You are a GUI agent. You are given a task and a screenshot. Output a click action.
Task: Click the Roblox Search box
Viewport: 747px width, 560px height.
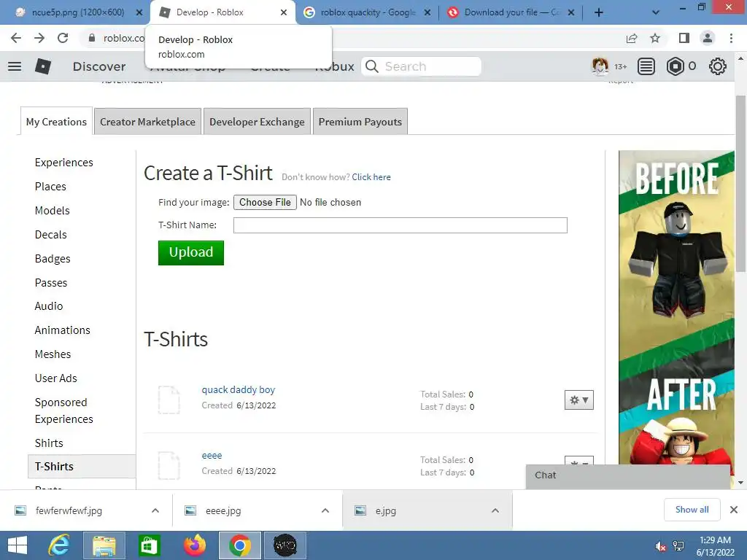(x=421, y=66)
